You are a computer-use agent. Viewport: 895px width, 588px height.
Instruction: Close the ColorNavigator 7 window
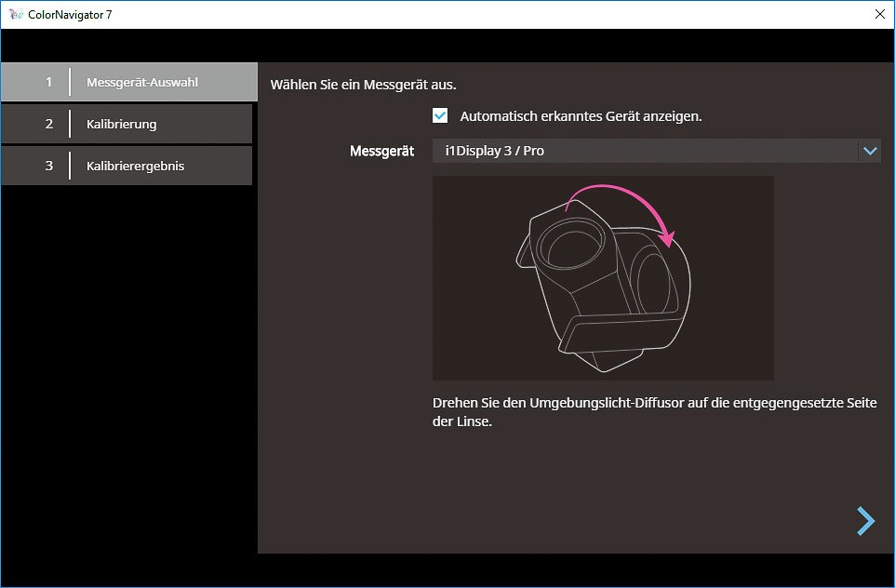[879, 14]
